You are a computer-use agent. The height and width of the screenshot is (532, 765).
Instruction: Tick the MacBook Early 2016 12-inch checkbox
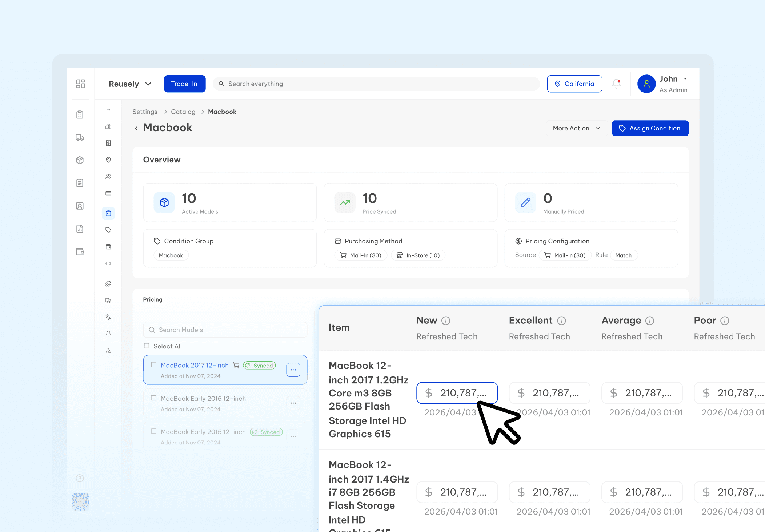pos(153,398)
